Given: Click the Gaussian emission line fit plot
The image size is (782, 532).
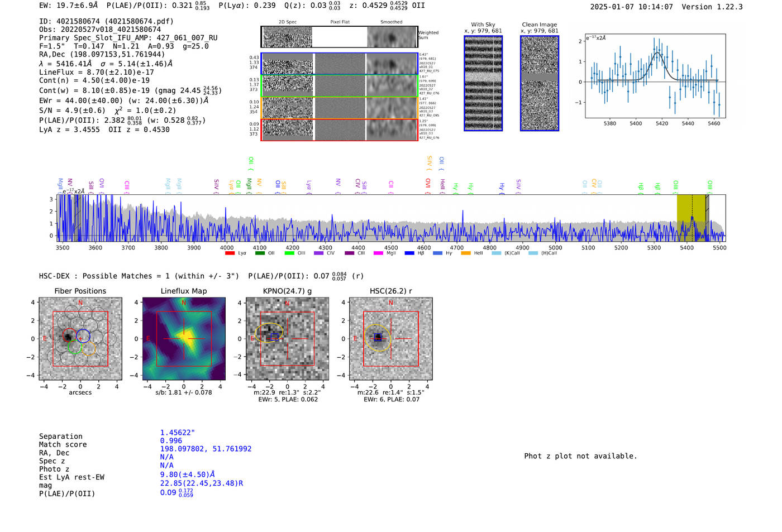Looking at the screenshot, I should tap(655, 76).
